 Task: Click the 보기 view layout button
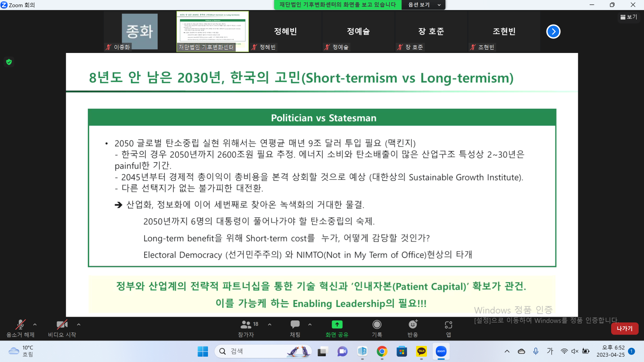(629, 17)
